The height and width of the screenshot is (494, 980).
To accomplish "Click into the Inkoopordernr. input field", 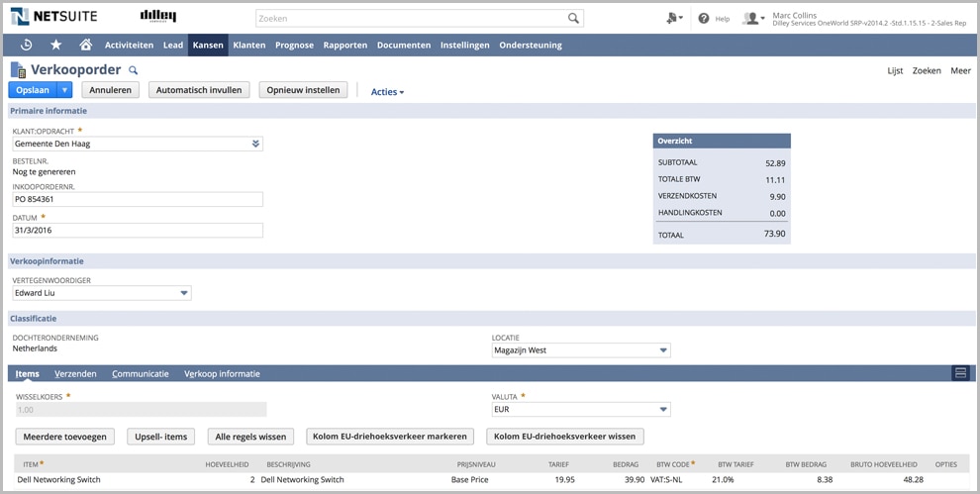I will click(x=138, y=200).
